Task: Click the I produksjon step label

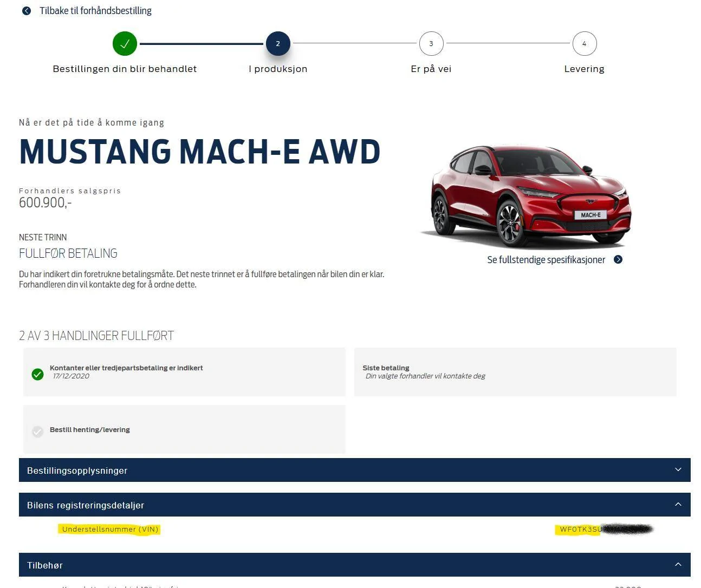Action: pyautogui.click(x=278, y=69)
